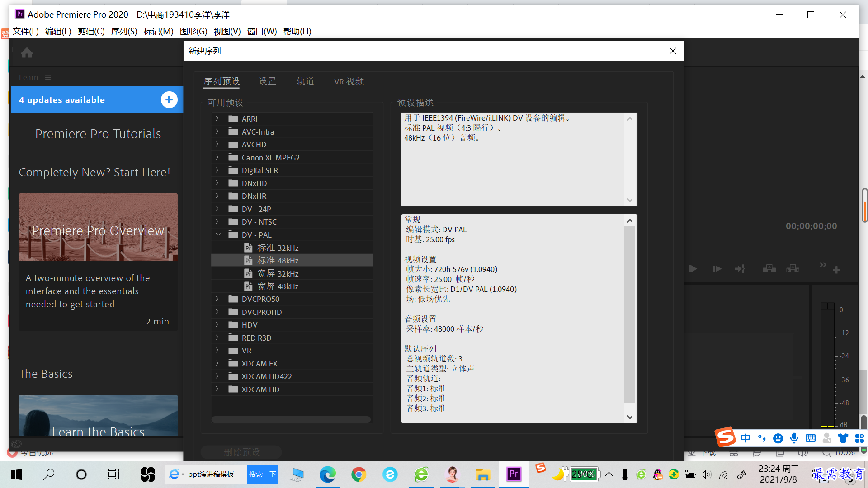Select the 标准 48kHz preset
868x488 pixels.
tap(292, 261)
